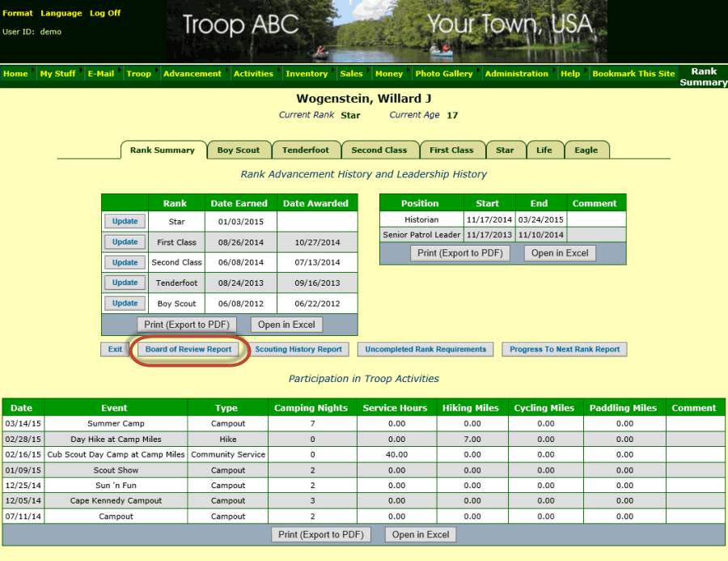The image size is (728, 561).
Task: Click the 01/03/2015 date earned cell
Action: (241, 222)
